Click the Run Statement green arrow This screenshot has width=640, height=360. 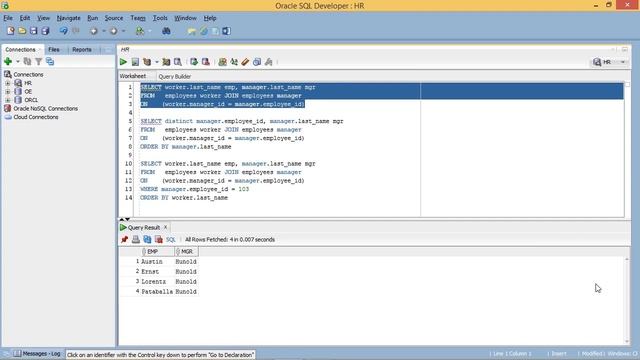(123, 62)
